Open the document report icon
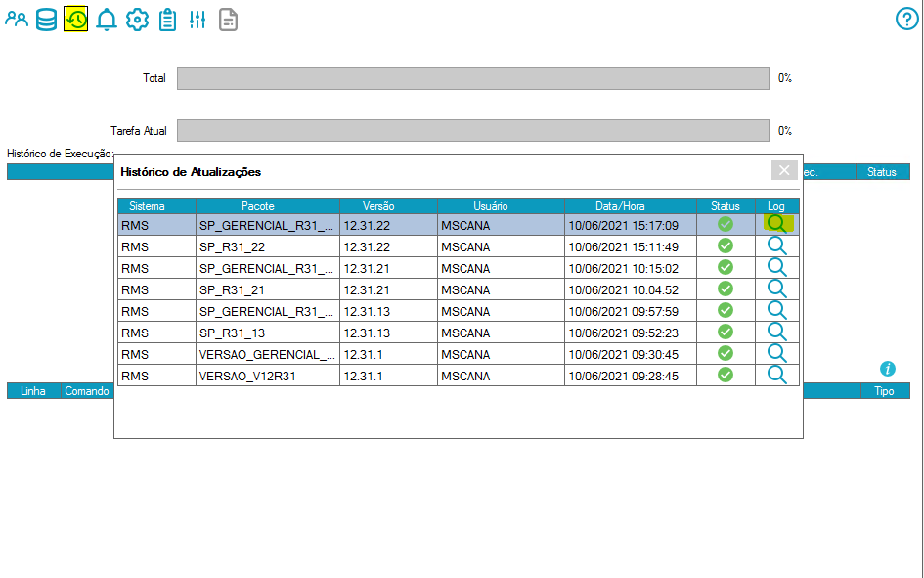 tap(228, 20)
